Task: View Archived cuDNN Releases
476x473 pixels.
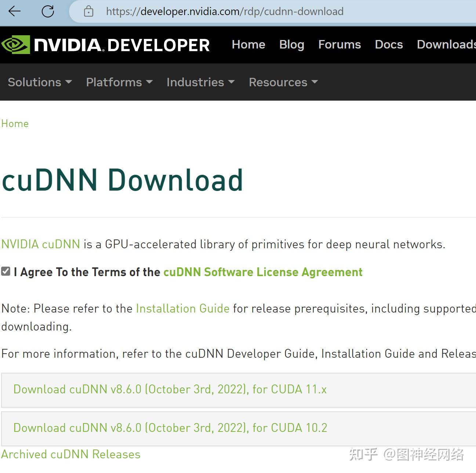Action: coord(70,454)
